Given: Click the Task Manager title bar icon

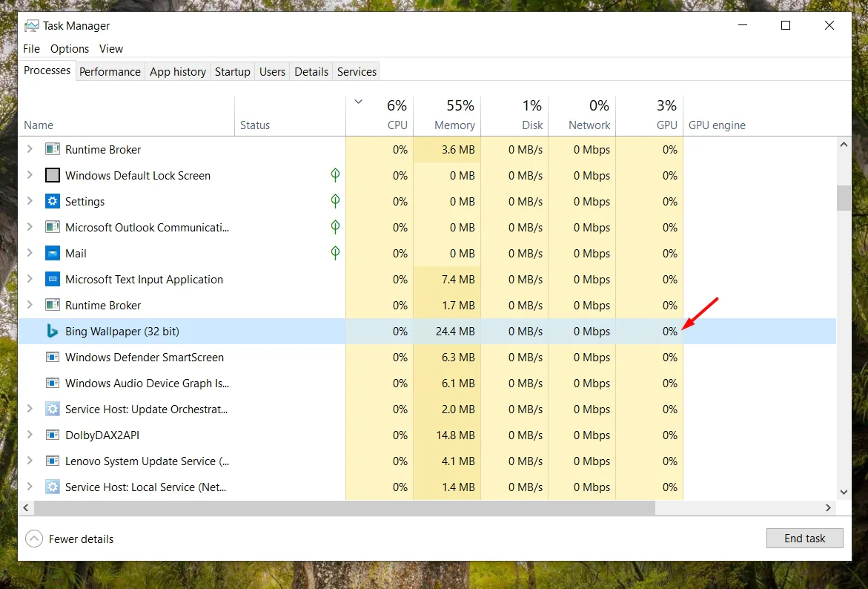Looking at the screenshot, I should 32,26.
